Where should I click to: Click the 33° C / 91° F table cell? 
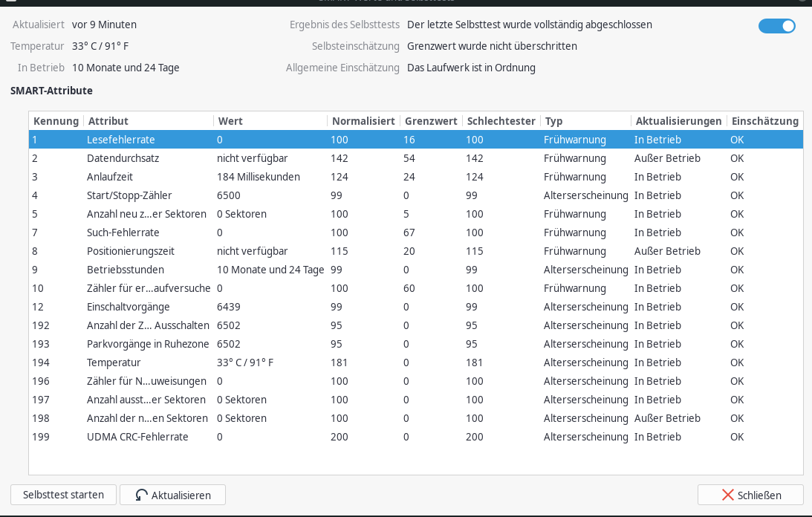[x=245, y=362]
